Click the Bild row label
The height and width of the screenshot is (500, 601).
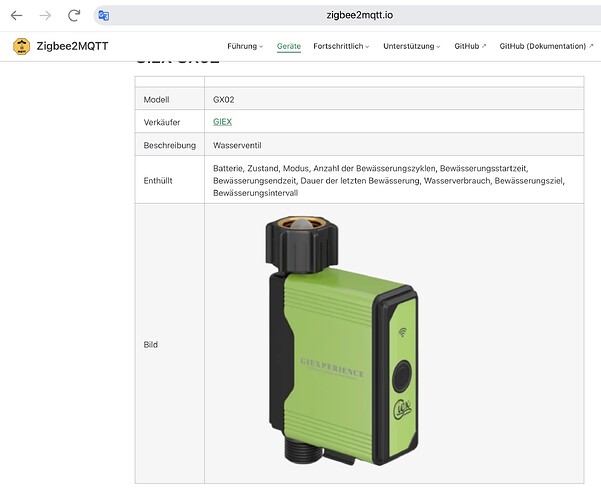point(151,344)
